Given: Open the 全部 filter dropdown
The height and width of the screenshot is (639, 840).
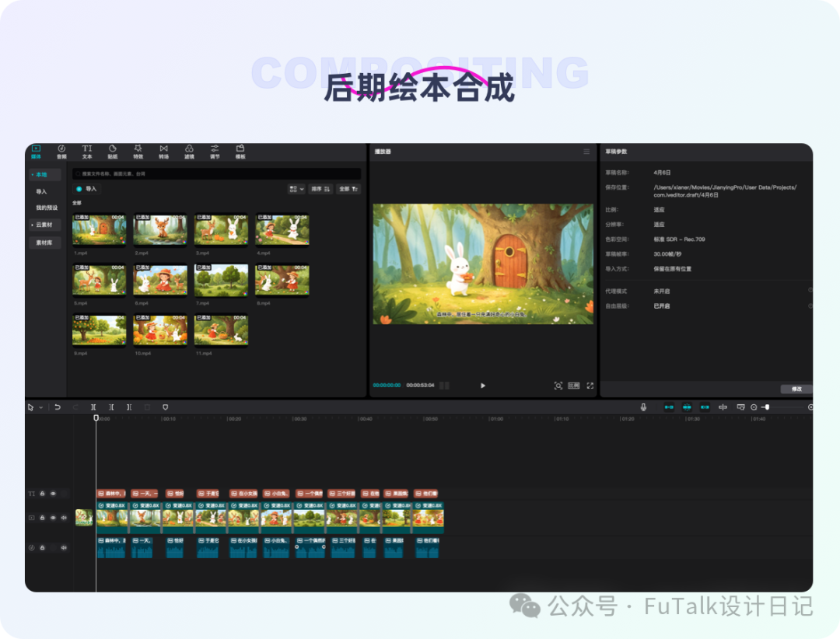Looking at the screenshot, I should tap(348, 189).
